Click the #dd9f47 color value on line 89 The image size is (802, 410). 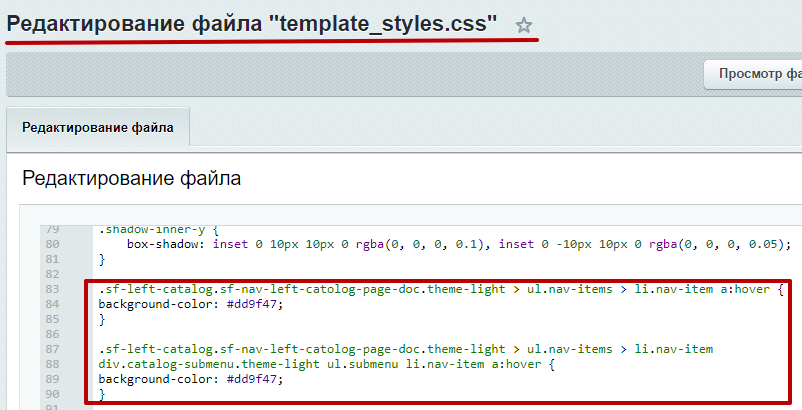click(x=255, y=379)
